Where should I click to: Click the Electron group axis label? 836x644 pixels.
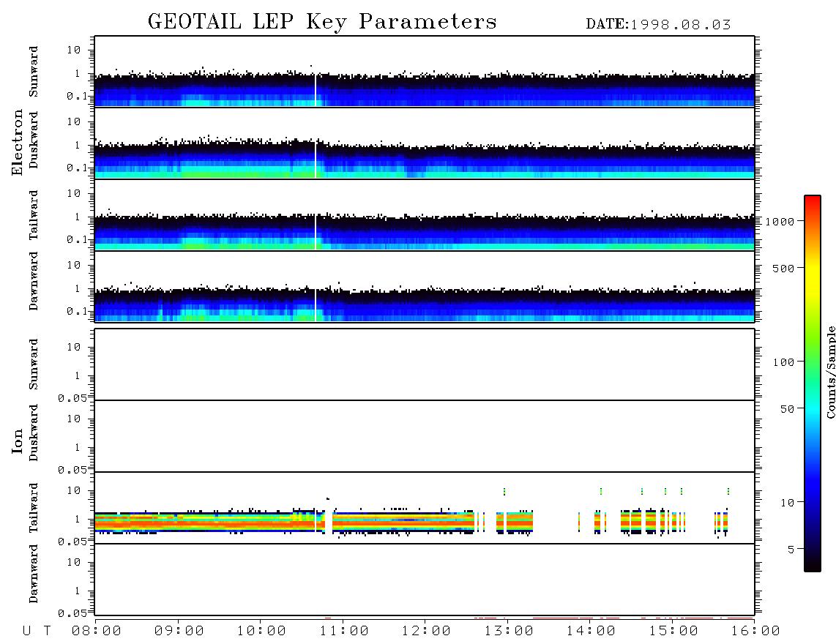17,142
